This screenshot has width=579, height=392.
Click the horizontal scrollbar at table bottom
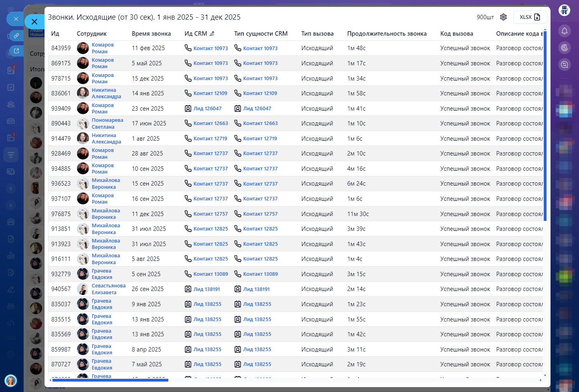(109, 380)
